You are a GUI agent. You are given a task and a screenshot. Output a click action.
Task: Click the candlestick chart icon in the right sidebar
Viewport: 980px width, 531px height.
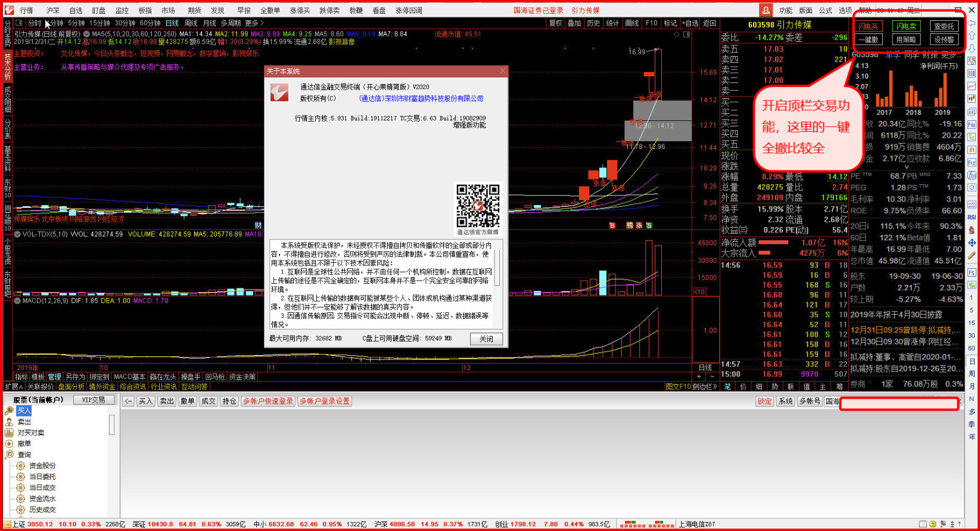coord(972,99)
